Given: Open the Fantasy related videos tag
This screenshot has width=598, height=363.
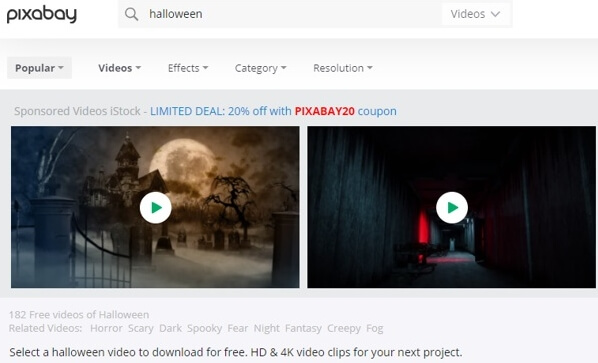Looking at the screenshot, I should 303,328.
